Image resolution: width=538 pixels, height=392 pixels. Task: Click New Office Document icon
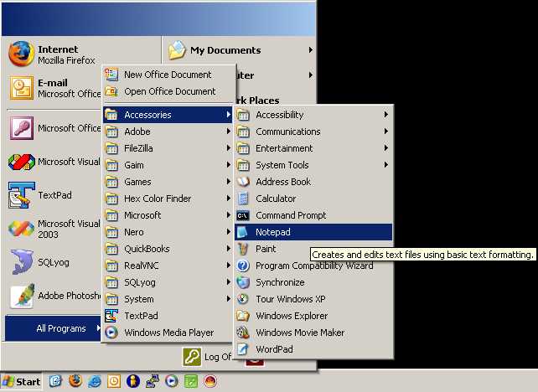111,75
